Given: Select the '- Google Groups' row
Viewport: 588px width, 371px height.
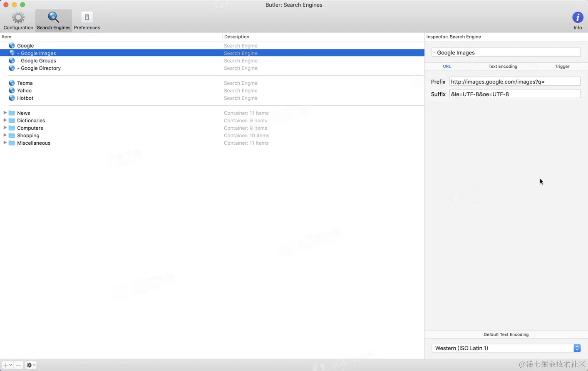Looking at the screenshot, I should [x=212, y=61].
